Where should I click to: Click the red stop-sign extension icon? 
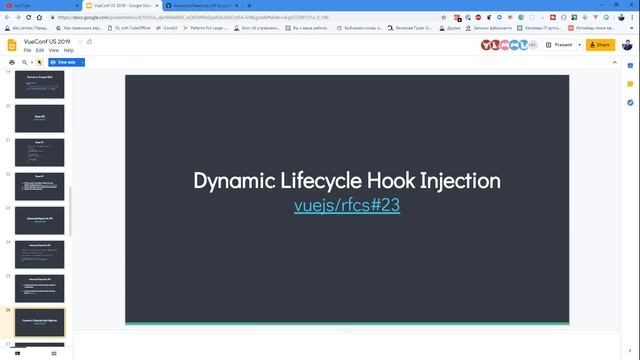(x=478, y=17)
